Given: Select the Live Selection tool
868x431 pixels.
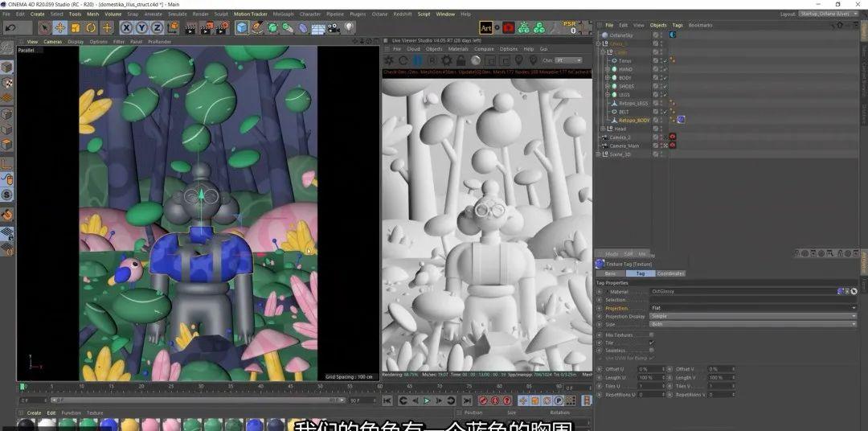Looking at the screenshot, I should tap(44, 27).
